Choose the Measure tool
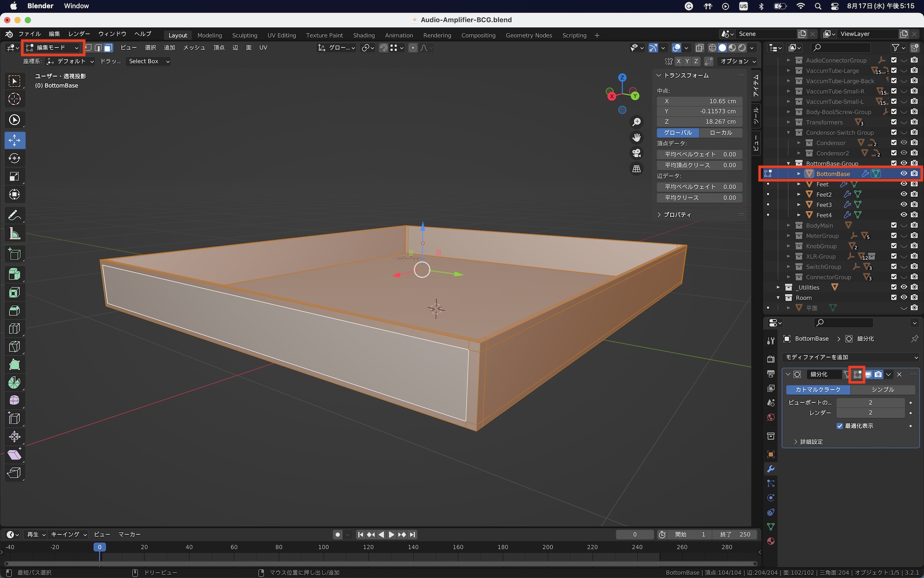This screenshot has width=924, height=578. (14, 234)
